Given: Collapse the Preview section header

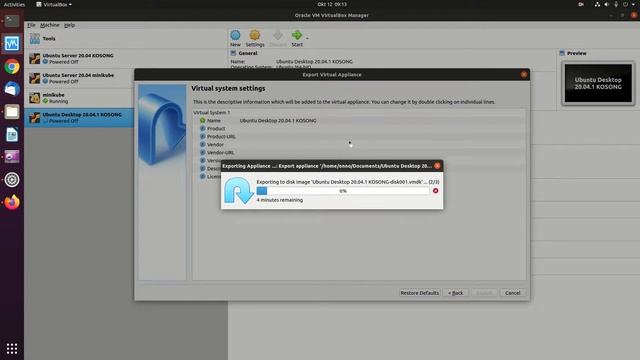Looking at the screenshot, I should point(574,53).
